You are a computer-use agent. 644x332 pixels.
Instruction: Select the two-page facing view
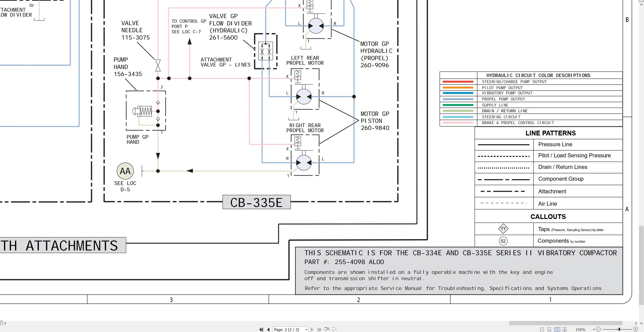557,329
